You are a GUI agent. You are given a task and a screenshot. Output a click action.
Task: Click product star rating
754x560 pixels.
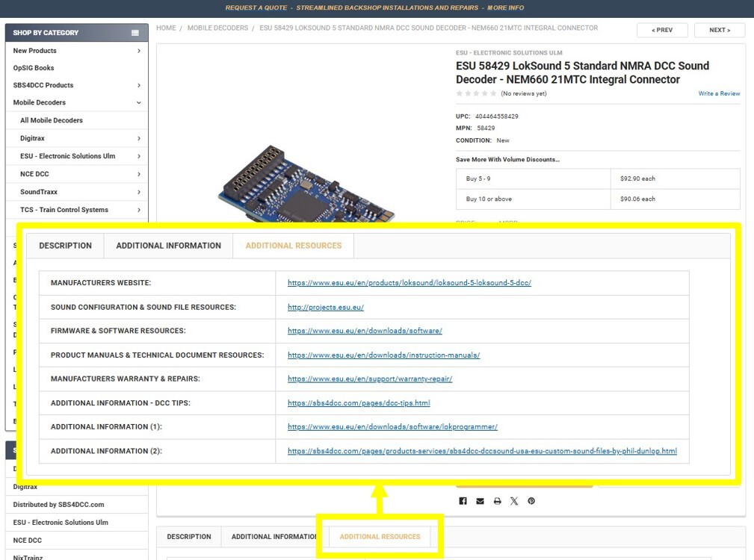tap(476, 93)
